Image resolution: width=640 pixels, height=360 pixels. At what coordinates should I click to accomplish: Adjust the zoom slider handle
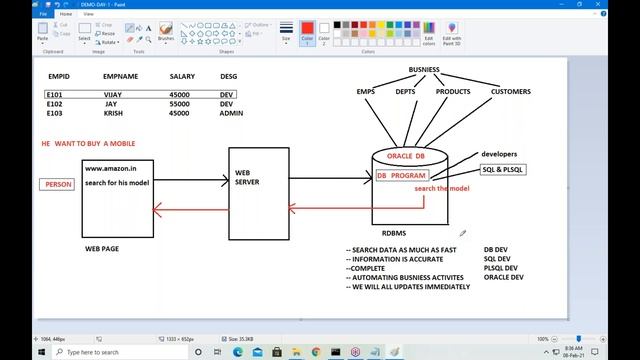click(x=578, y=339)
